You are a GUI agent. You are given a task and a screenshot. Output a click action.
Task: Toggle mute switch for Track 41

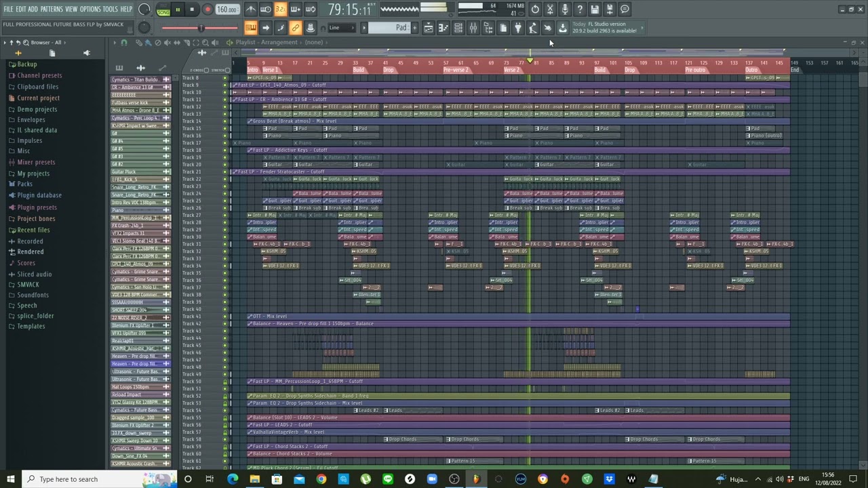(x=225, y=317)
